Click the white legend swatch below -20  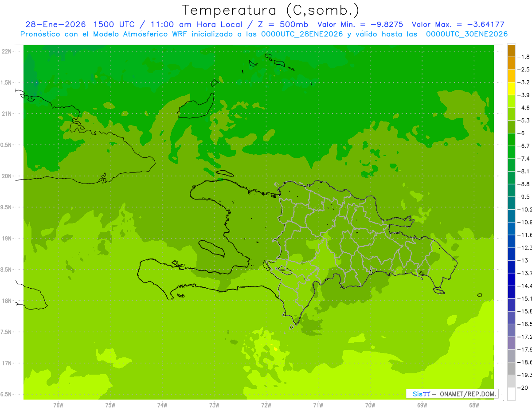[x=511, y=394]
